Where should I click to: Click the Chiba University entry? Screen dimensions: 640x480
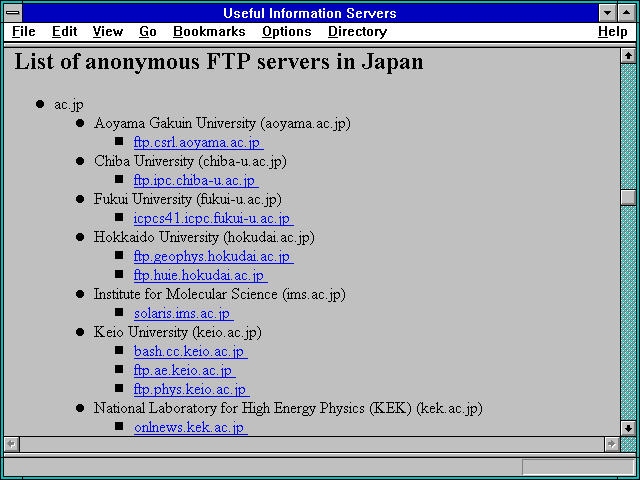click(190, 161)
